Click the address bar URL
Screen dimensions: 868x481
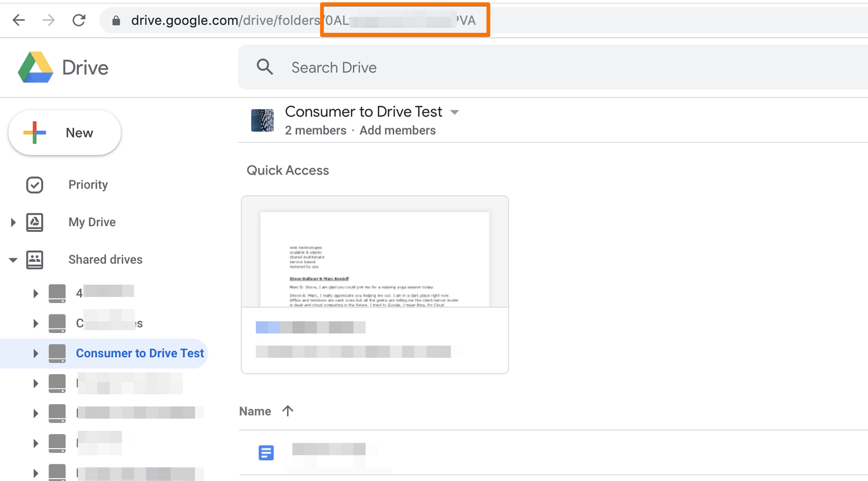coord(303,21)
